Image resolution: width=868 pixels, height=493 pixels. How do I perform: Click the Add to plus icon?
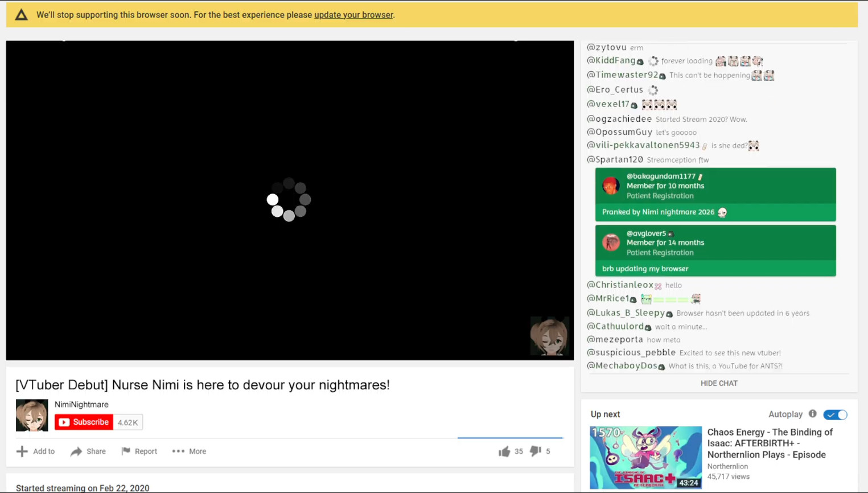[22, 451]
